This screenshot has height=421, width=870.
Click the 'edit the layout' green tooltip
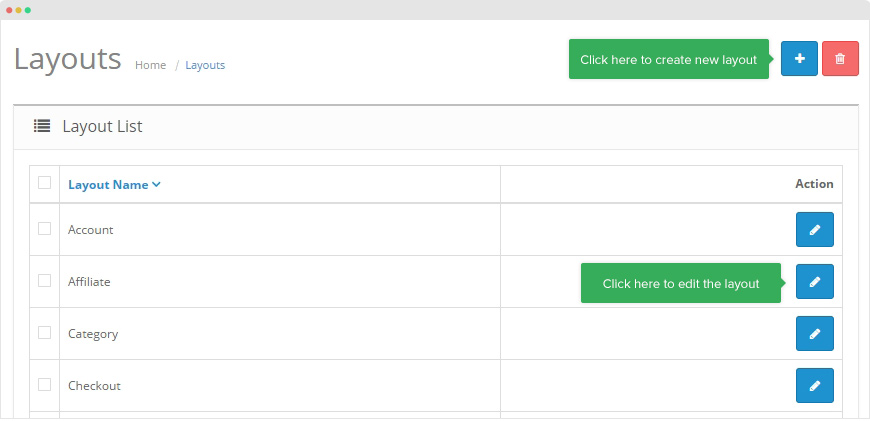[681, 284]
